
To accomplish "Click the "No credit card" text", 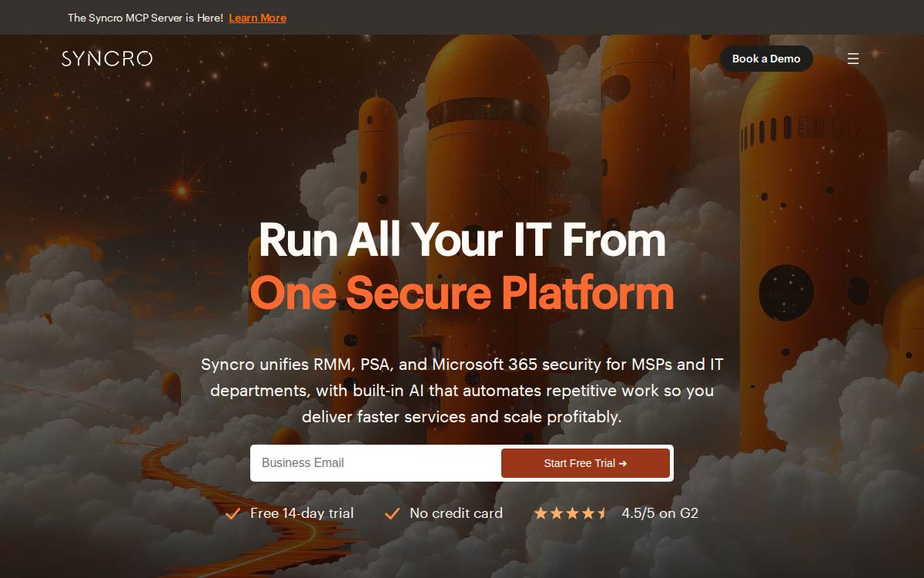I will 456,513.
